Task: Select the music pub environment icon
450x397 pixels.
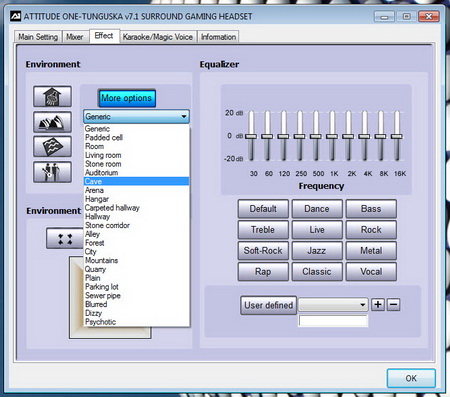Action: [x=52, y=172]
